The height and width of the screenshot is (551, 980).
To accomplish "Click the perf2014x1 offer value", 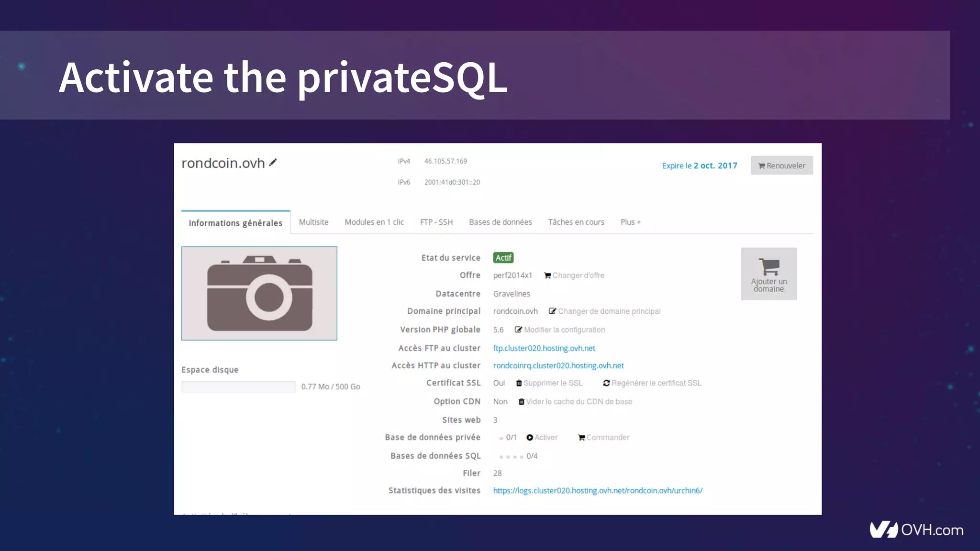I will [x=512, y=275].
